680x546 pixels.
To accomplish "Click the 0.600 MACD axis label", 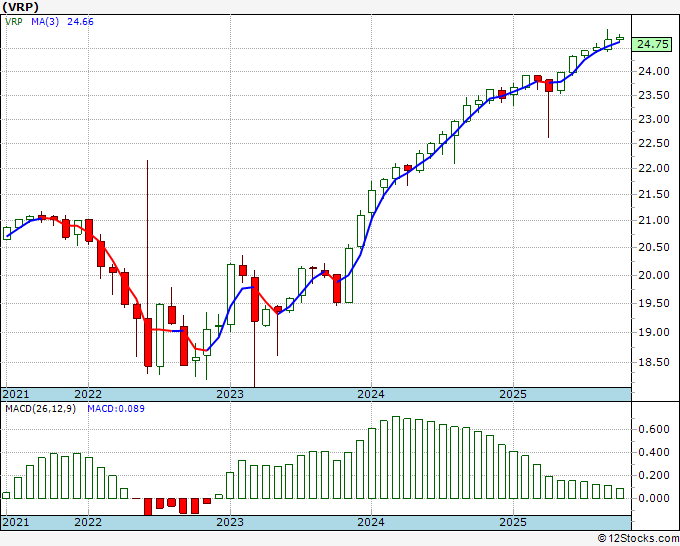I will [x=654, y=429].
